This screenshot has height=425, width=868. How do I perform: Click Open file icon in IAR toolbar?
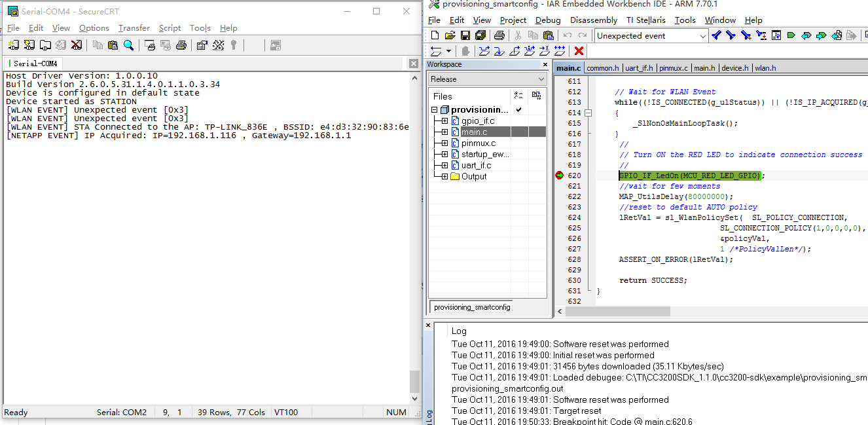450,35
